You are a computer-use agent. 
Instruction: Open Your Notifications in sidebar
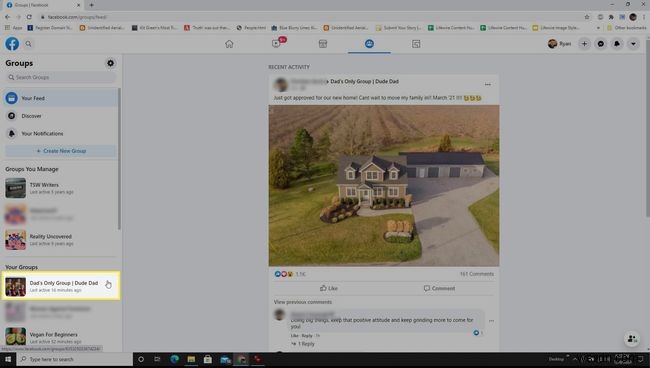pyautogui.click(x=61, y=133)
